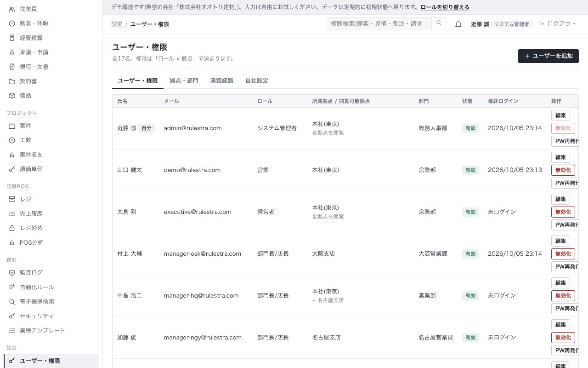Click the 横断検索 search input field
588x368 pixels.
(379, 23)
